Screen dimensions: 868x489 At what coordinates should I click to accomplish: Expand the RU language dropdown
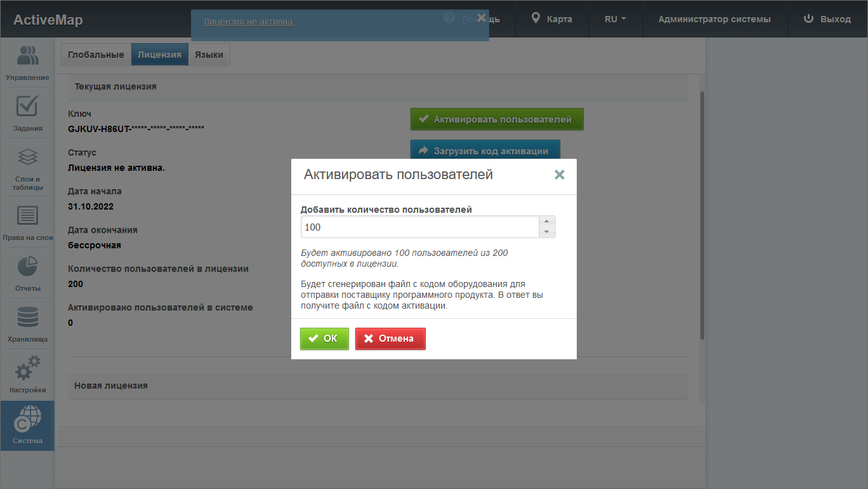[615, 19]
